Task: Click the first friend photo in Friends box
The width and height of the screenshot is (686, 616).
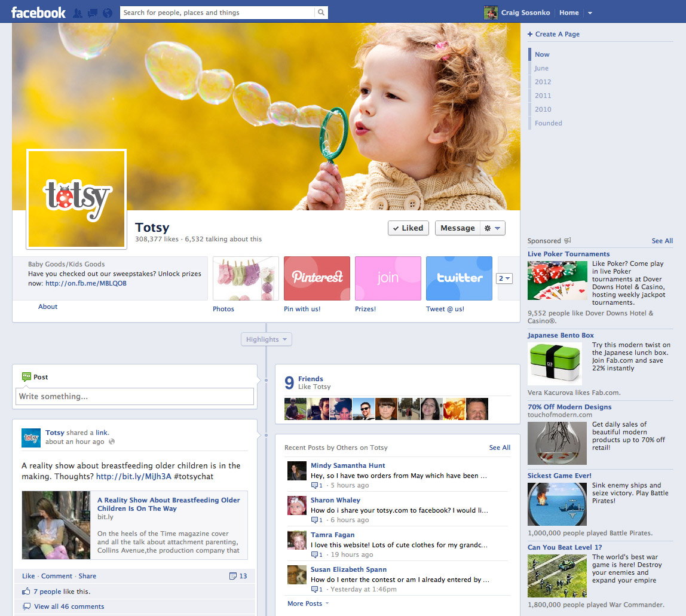Action: tap(295, 409)
